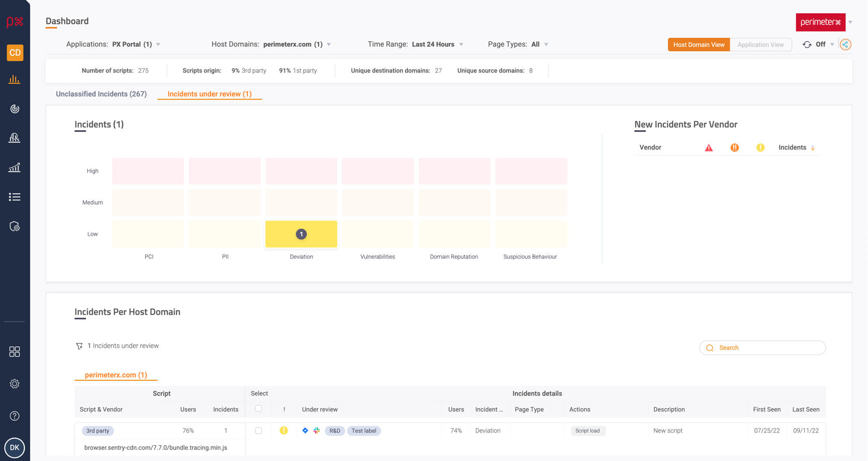Click the Under review column header

[x=320, y=409]
